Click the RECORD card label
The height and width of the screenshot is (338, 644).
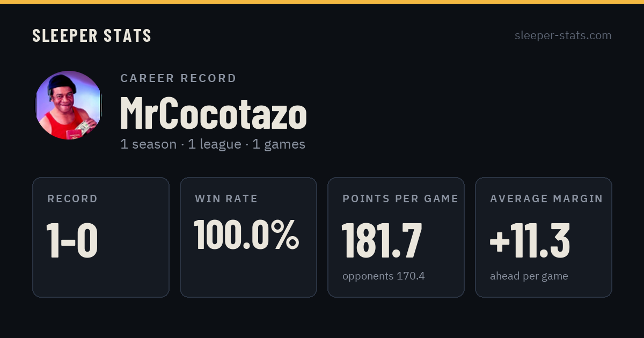coord(72,199)
